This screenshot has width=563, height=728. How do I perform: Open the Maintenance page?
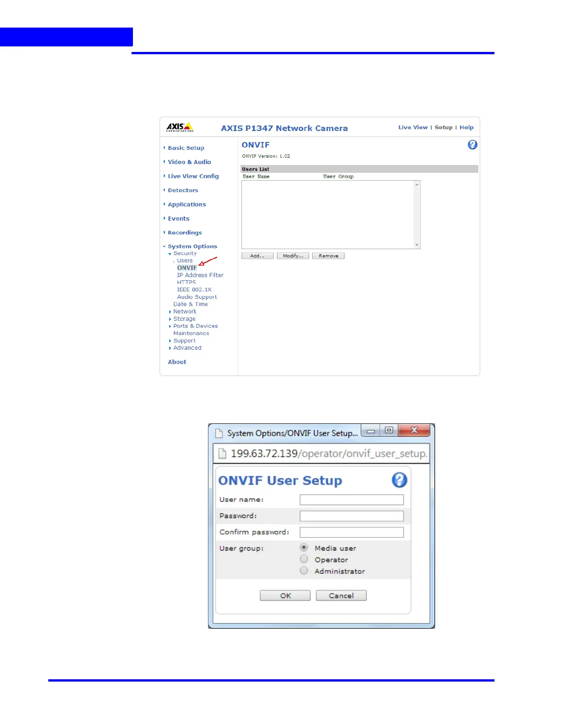tap(191, 334)
